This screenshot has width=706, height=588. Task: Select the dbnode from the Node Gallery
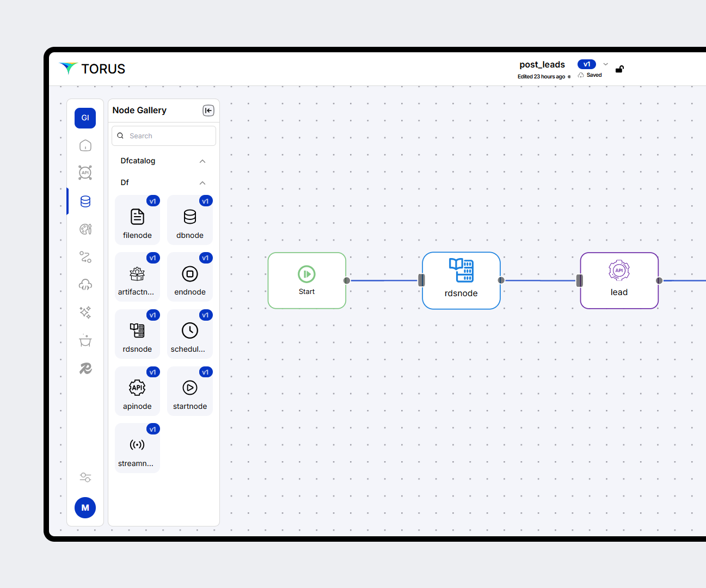[189, 220]
